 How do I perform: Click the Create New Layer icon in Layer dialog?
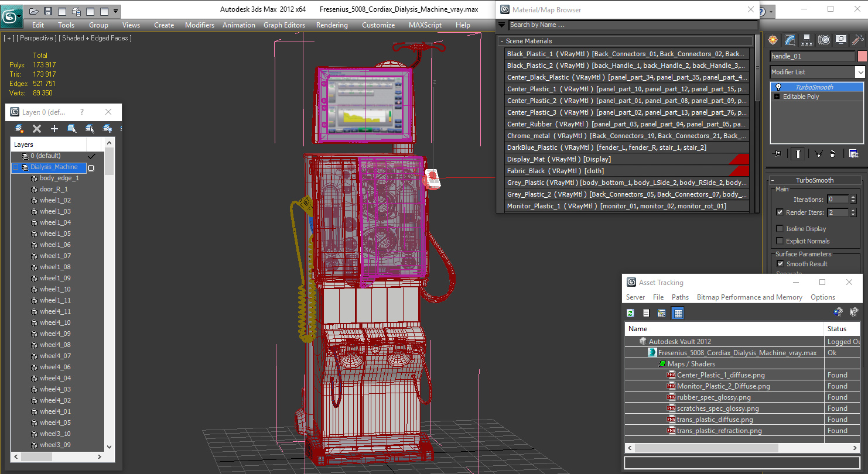[19, 129]
